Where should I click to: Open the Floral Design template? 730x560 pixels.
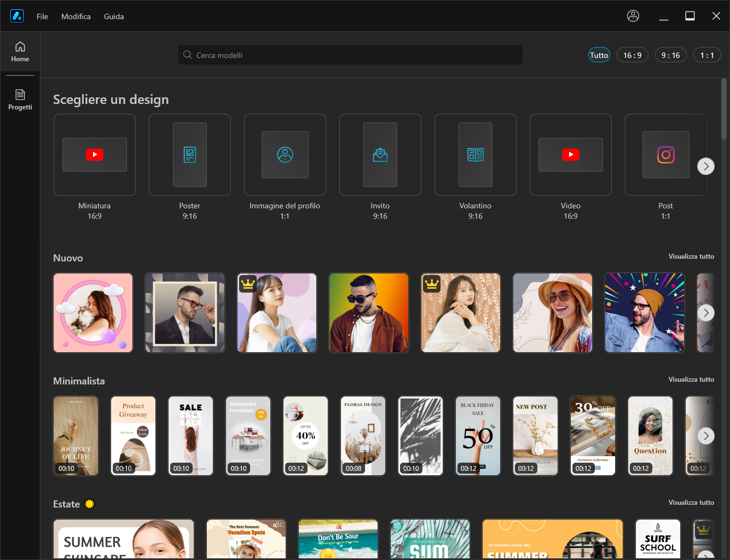pos(363,436)
